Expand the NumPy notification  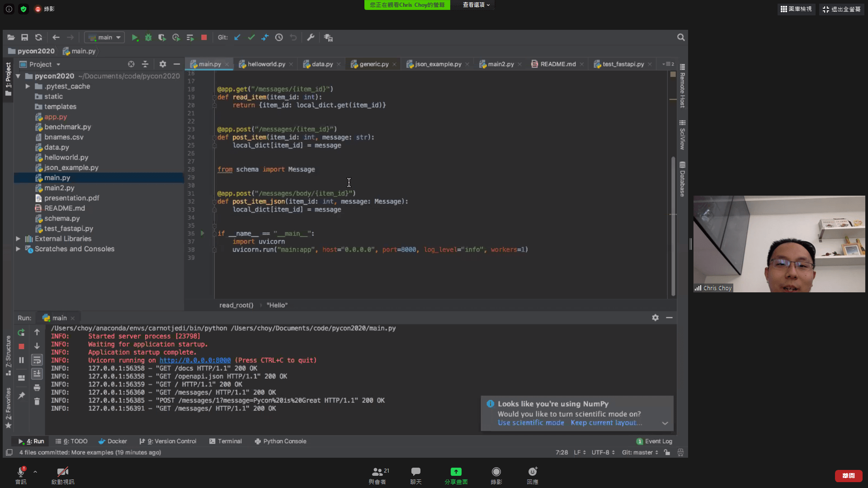pos(665,423)
